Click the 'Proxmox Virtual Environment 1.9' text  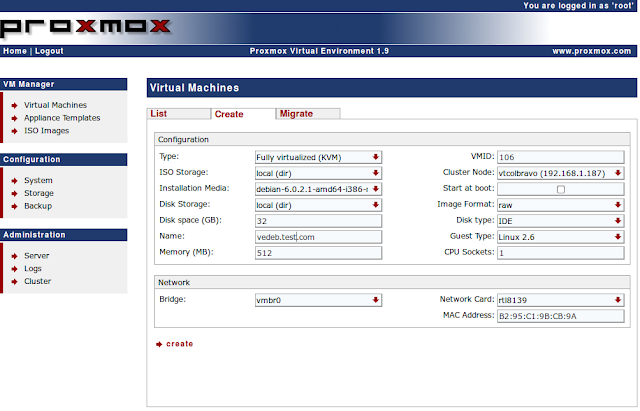(x=319, y=51)
